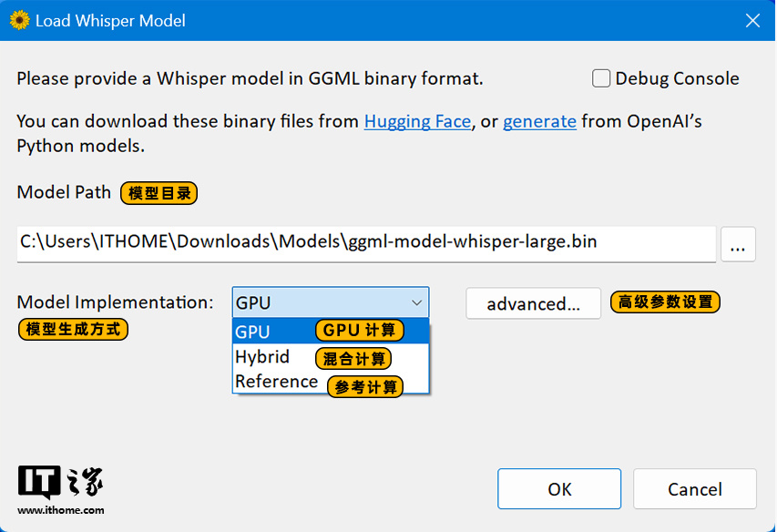The height and width of the screenshot is (532, 777).
Task: Click the 高级参数设置 annotation badge
Action: (665, 302)
